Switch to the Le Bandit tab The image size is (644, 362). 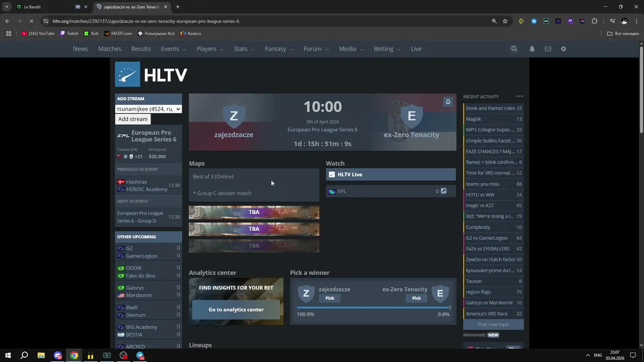coord(50,7)
